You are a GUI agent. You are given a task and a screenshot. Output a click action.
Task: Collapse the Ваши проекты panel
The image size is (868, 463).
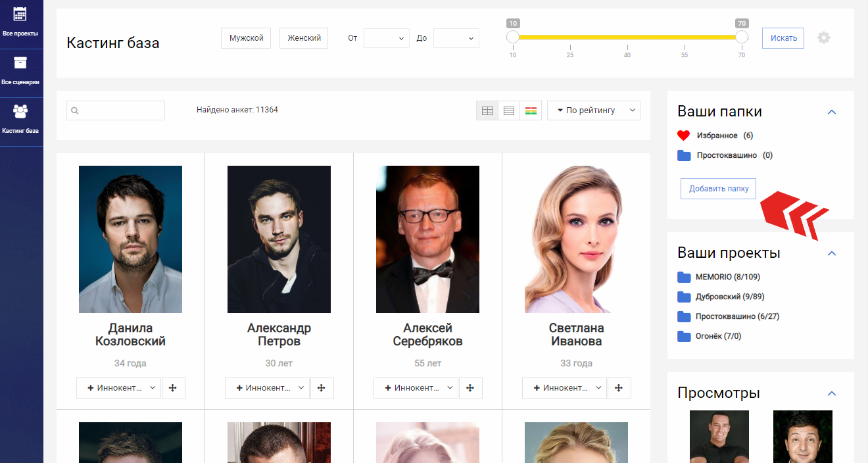(832, 253)
